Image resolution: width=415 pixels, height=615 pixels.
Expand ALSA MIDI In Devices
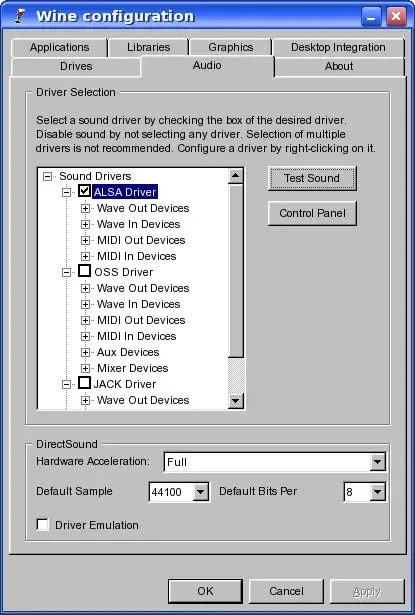coord(85,257)
